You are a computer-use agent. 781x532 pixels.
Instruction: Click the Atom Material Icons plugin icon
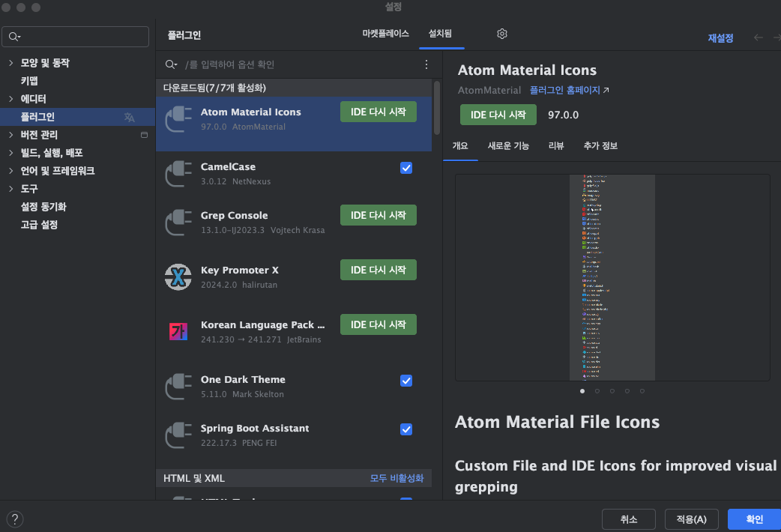point(178,119)
